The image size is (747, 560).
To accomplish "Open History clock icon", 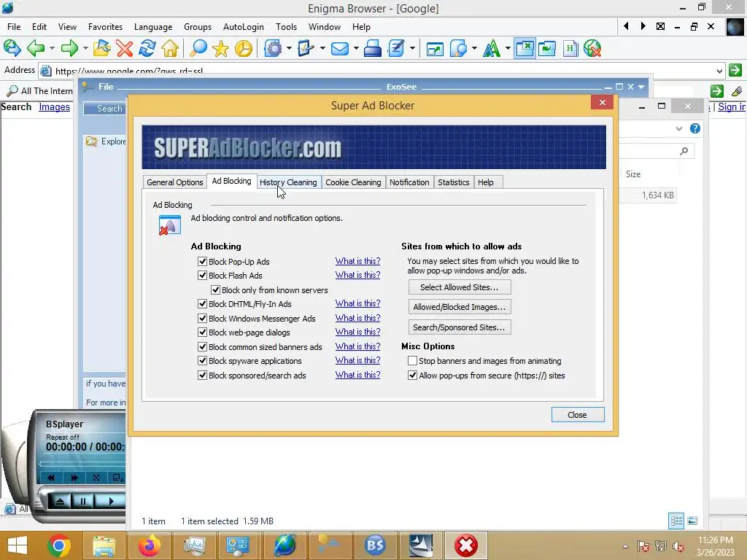I will [x=244, y=48].
